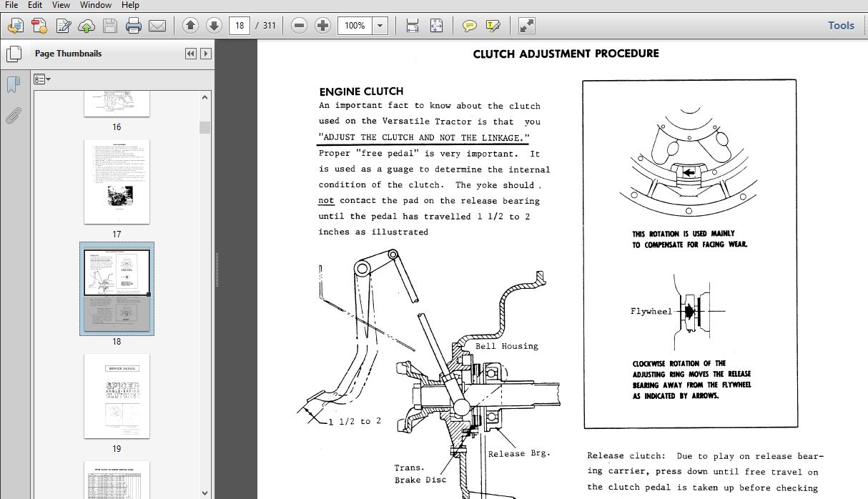Open the Tools pane
The image size is (868, 499).
841,26
